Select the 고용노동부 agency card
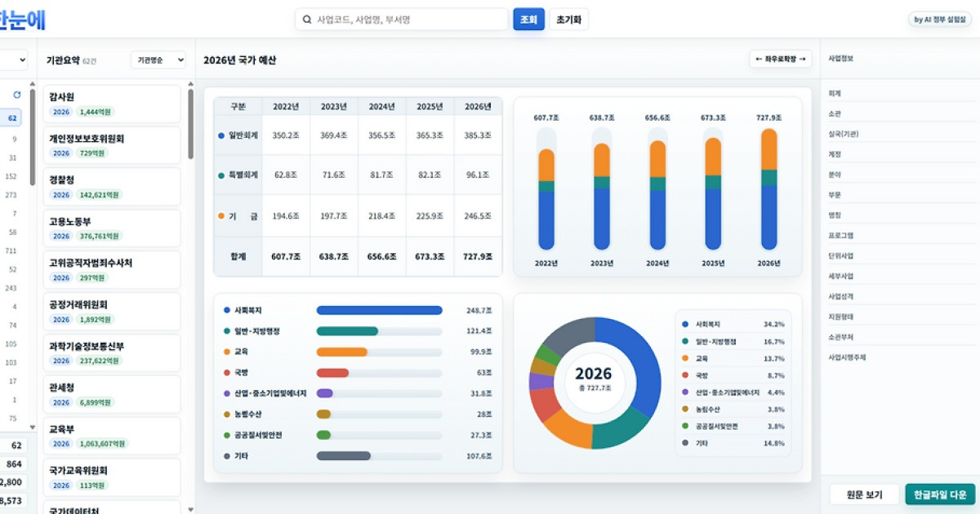 tap(112, 228)
